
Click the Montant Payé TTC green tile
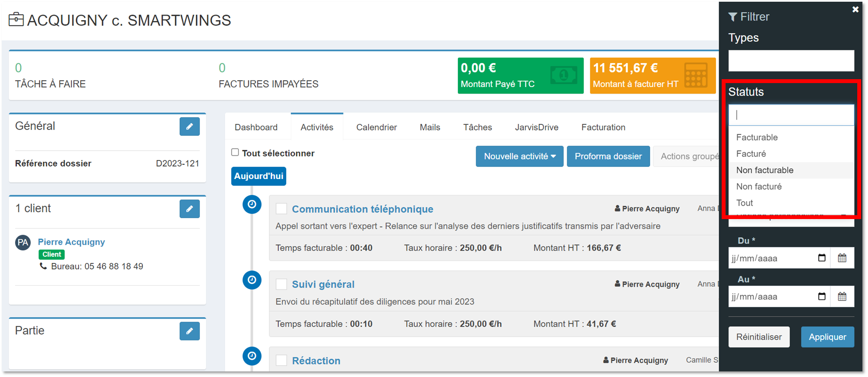[x=520, y=76]
